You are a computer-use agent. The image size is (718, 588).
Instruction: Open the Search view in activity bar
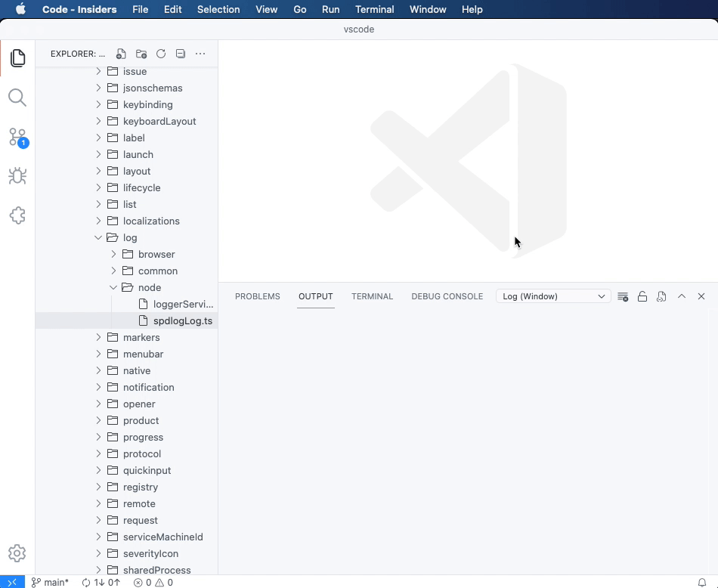point(17,97)
